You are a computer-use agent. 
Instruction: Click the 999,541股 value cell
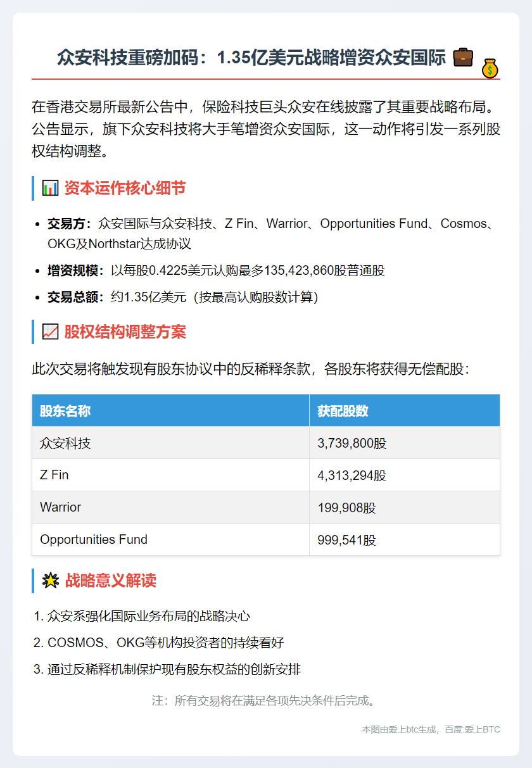[346, 540]
